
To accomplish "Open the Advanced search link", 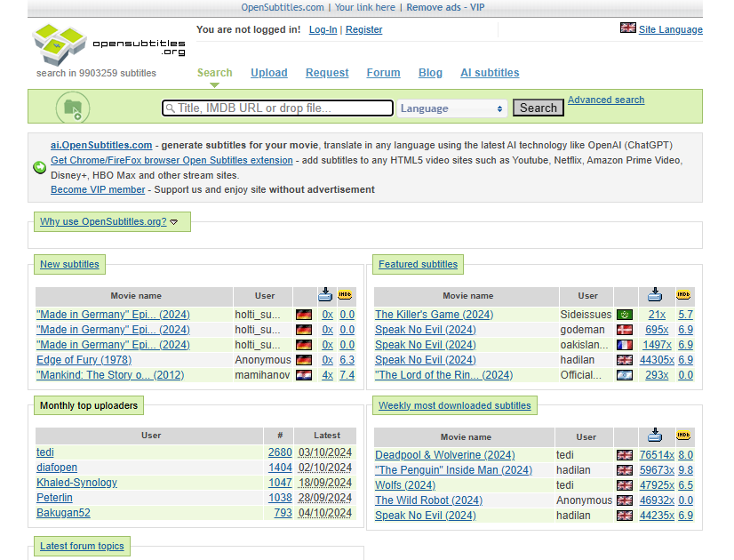I will tap(606, 100).
